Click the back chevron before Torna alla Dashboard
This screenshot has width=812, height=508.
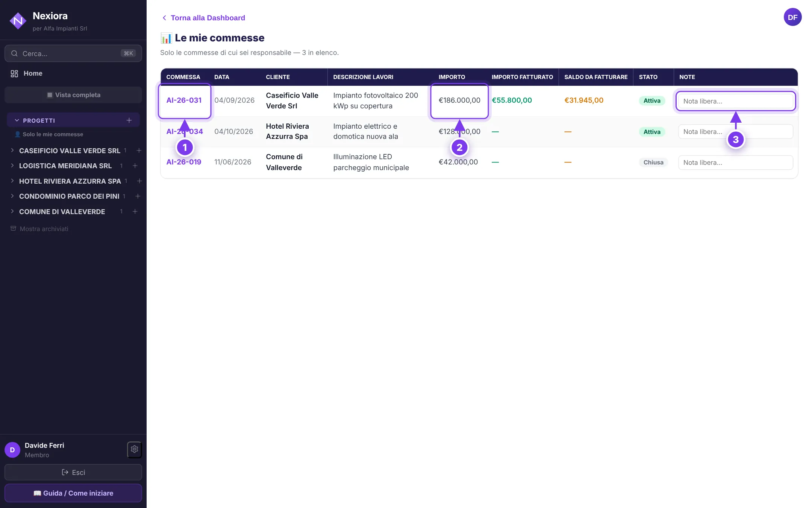point(164,18)
